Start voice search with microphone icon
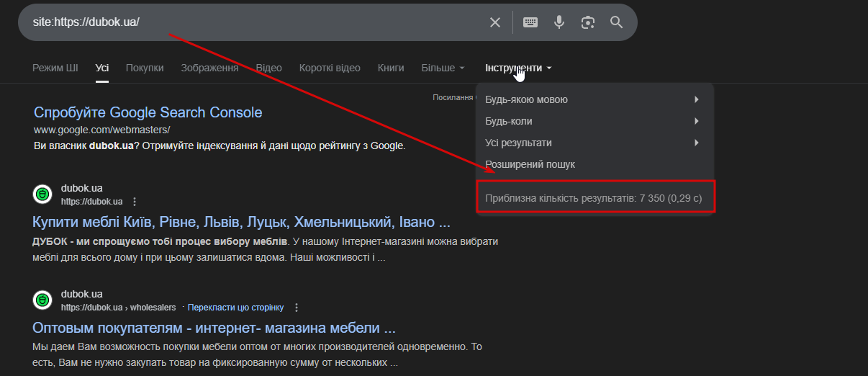 point(559,22)
